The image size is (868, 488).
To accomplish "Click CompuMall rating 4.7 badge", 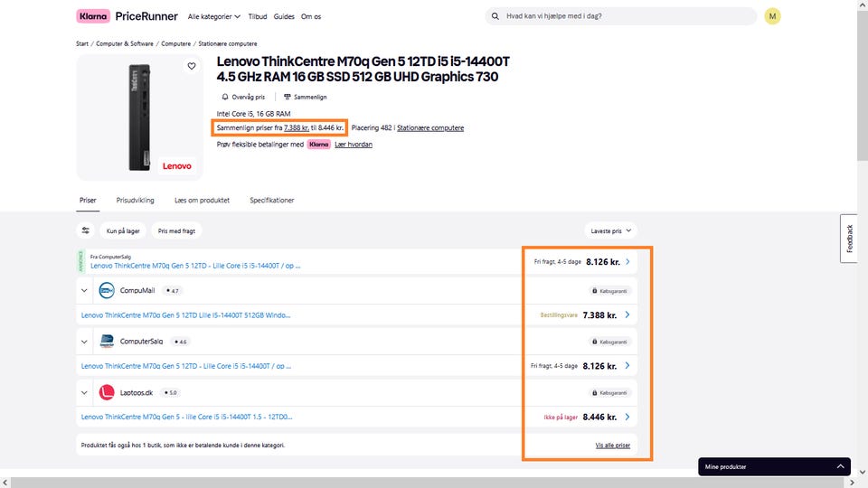I will (173, 290).
